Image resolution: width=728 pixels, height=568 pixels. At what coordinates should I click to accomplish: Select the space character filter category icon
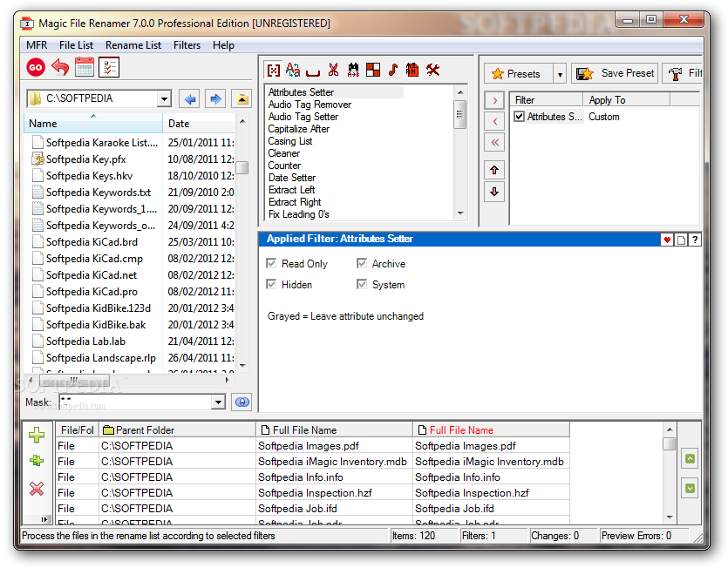coord(313,72)
